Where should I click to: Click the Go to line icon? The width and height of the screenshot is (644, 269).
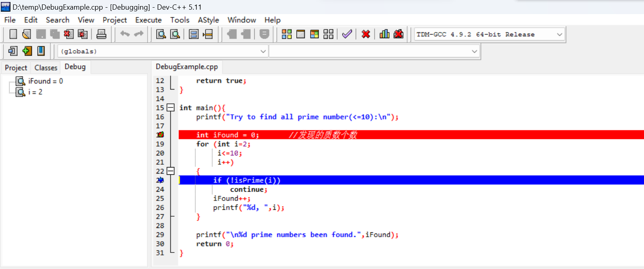pos(208,34)
